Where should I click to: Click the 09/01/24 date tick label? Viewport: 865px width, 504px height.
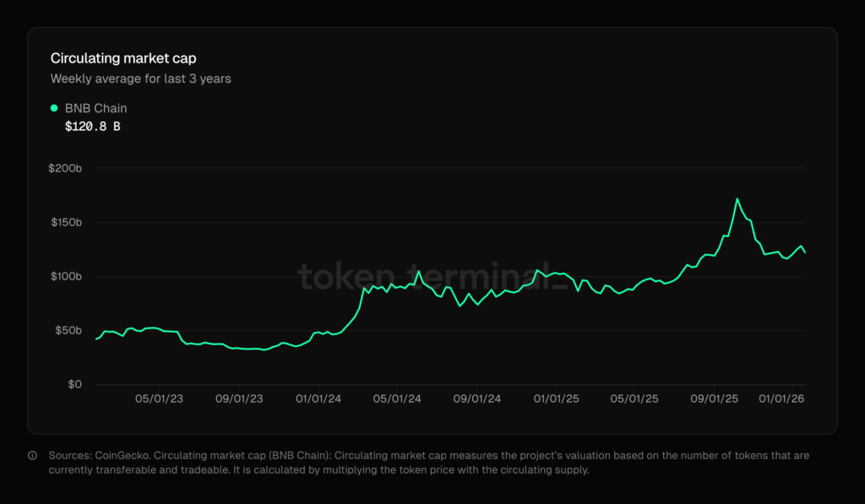pos(477,398)
